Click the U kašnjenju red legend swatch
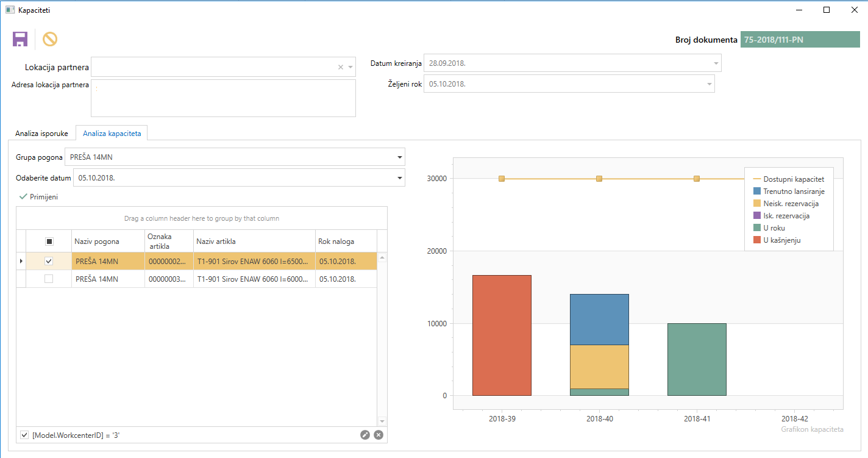868x458 pixels. [757, 240]
